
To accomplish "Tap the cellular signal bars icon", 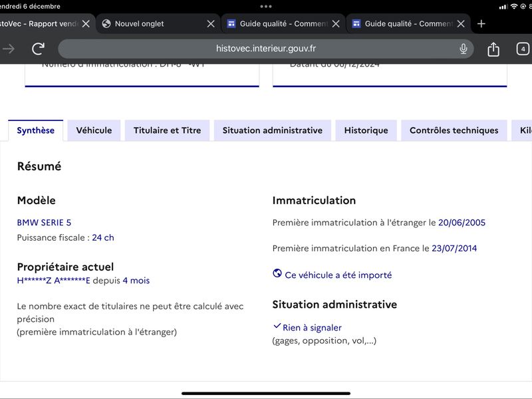I will point(503,7).
